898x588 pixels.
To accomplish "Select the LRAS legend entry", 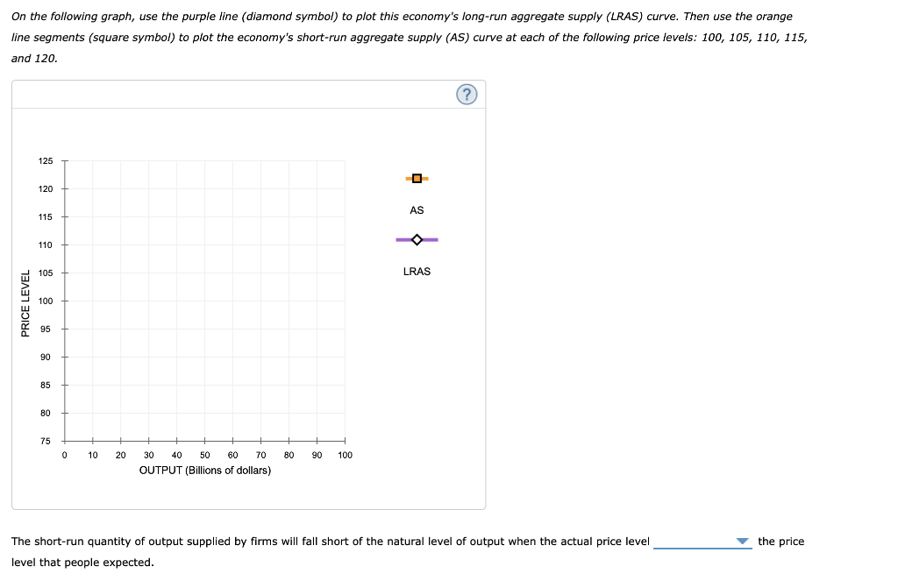I will pos(417,271).
